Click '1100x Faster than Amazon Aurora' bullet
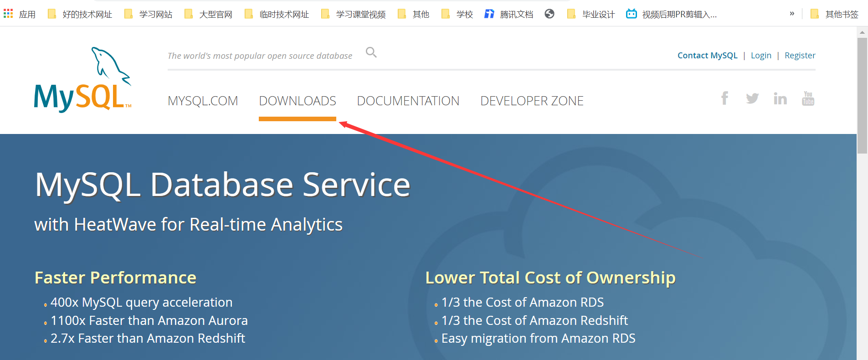Screen dimensions: 868x360 coord(149,320)
